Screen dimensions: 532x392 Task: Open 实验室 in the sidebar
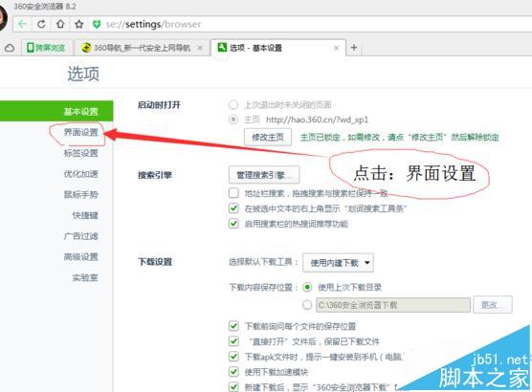(85, 277)
